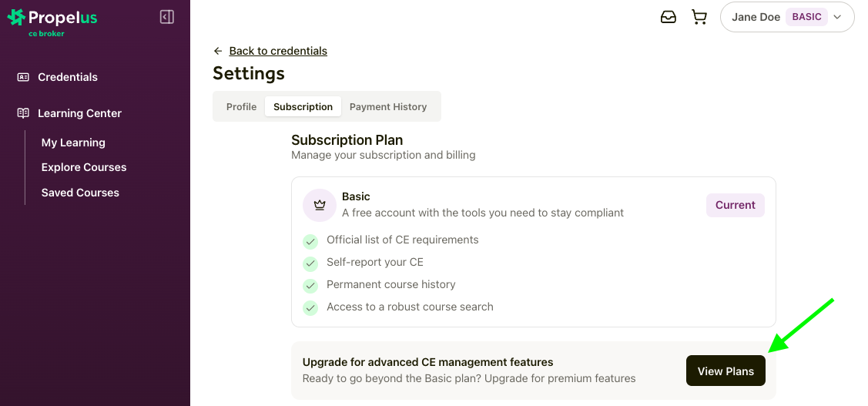Open the shopping cart icon
The image size is (868, 406).
pyautogui.click(x=699, y=17)
